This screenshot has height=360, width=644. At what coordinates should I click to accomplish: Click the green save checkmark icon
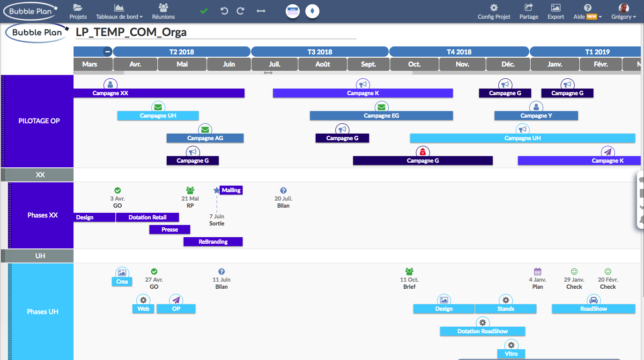(204, 11)
